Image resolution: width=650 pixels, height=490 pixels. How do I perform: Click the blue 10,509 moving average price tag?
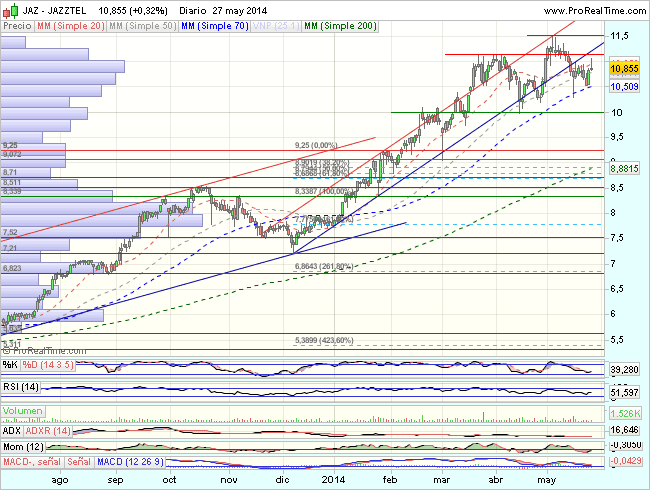click(x=624, y=87)
